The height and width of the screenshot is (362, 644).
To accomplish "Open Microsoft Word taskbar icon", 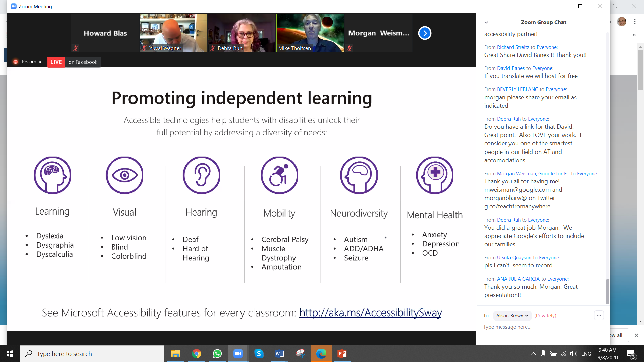I will [279, 354].
